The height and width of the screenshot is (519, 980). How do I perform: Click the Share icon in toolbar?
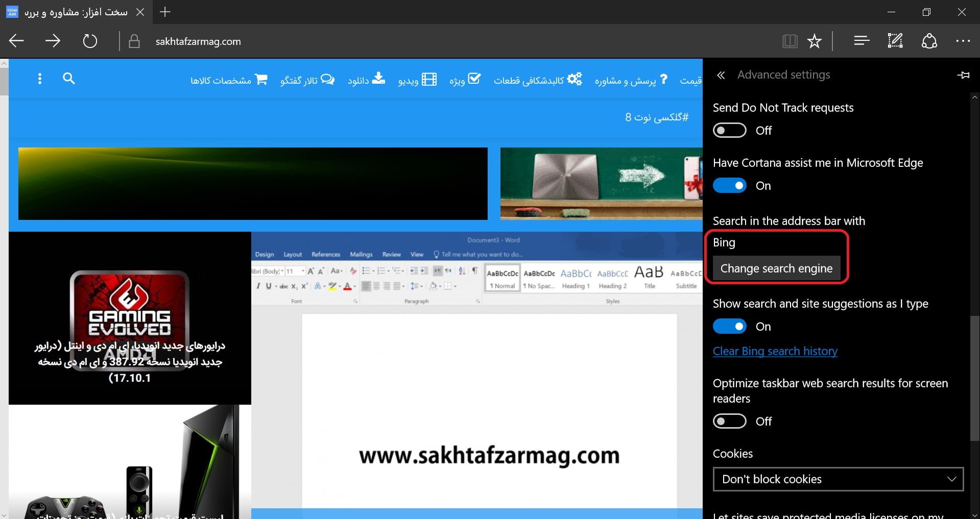pos(929,41)
